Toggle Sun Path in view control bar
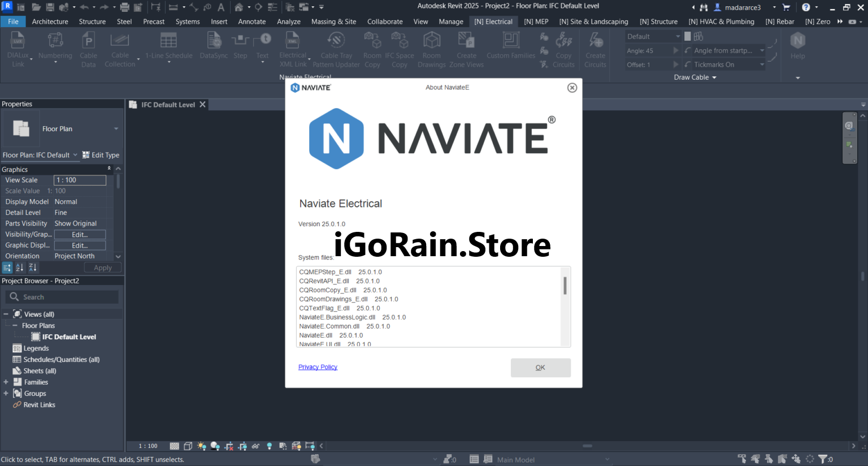Image resolution: width=868 pixels, height=466 pixels. [202, 446]
